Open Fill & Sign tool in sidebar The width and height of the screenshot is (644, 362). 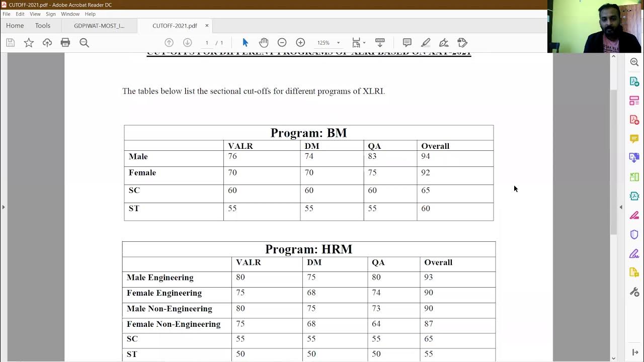pos(634,254)
